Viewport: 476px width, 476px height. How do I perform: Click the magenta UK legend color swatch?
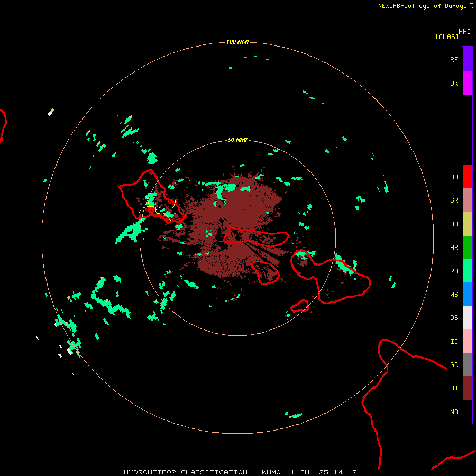click(x=467, y=83)
